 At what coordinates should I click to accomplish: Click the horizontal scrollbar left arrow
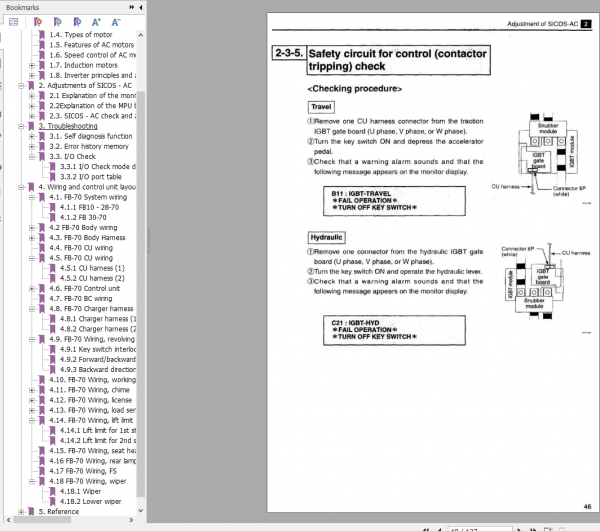tap(8, 520)
